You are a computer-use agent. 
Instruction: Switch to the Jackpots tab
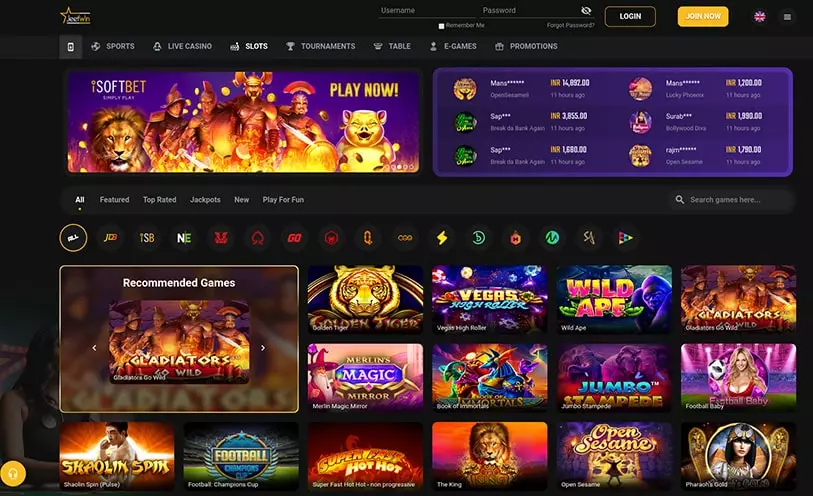point(205,200)
